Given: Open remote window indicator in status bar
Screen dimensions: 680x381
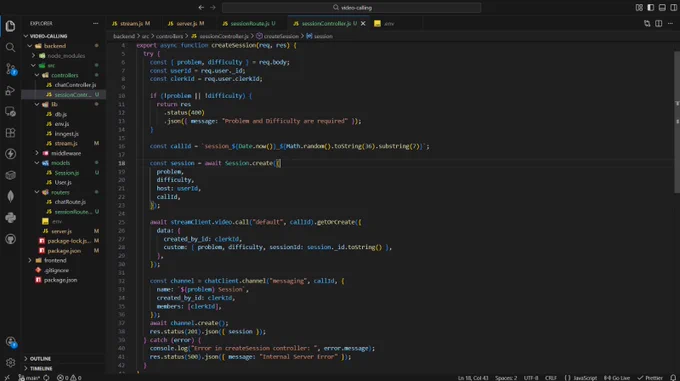Looking at the screenshot, I should pos(7,378).
